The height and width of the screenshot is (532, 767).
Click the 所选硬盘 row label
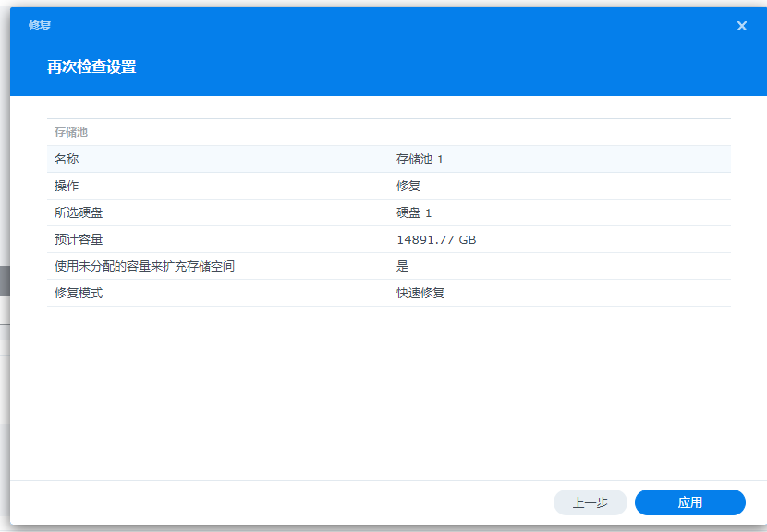tap(79, 212)
